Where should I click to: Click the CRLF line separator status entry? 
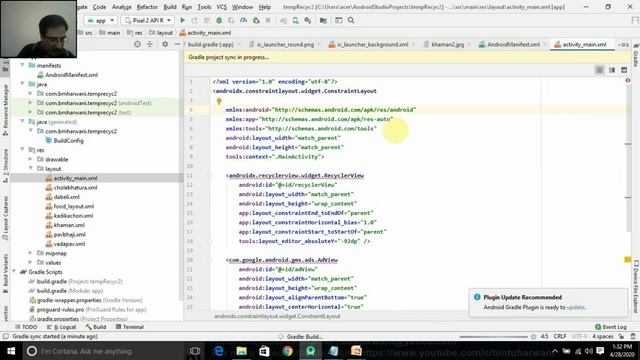[560, 336]
